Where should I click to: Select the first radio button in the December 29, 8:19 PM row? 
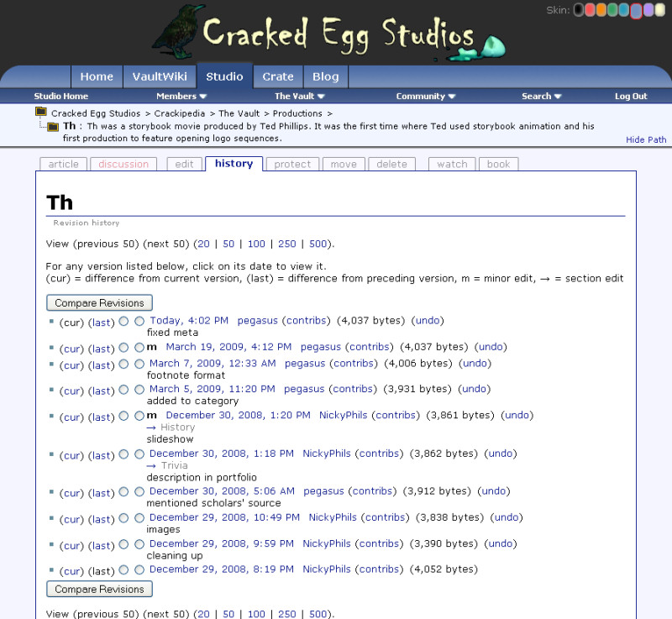[123, 569]
